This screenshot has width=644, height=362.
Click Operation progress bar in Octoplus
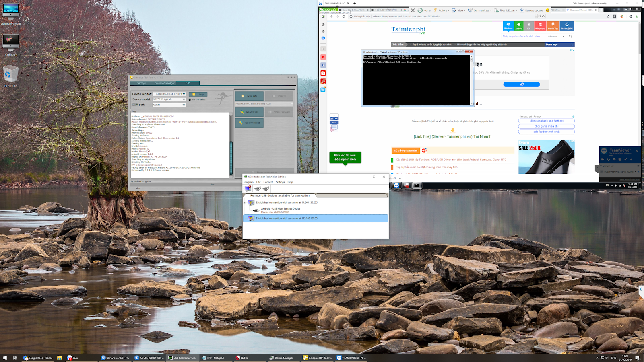[213, 184]
